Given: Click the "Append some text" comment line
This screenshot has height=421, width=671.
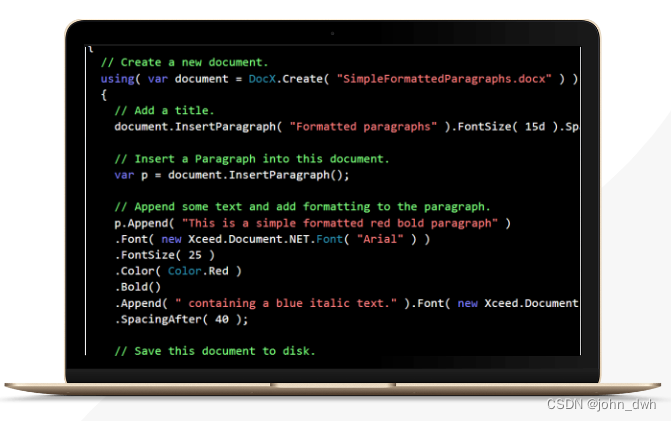Looking at the screenshot, I should point(302,207).
